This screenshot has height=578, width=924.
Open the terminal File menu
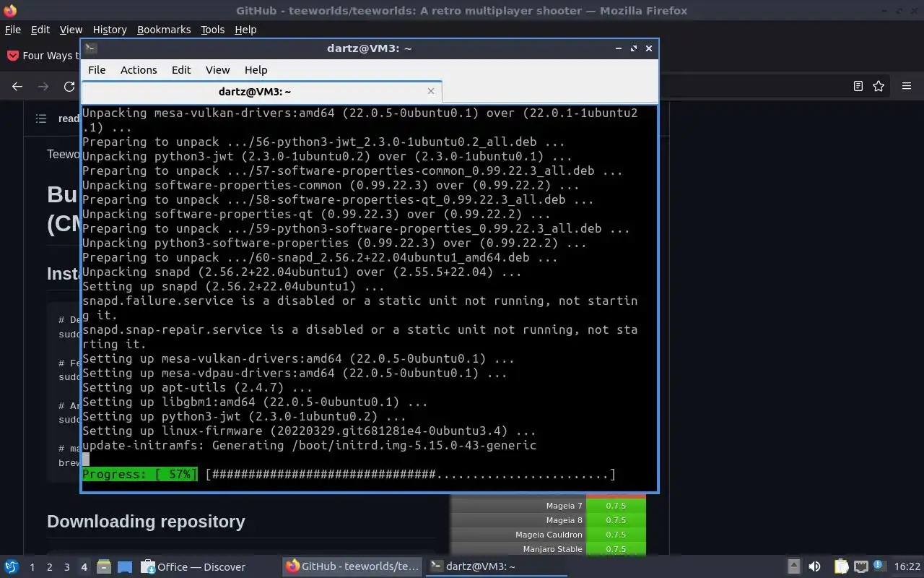pos(97,70)
